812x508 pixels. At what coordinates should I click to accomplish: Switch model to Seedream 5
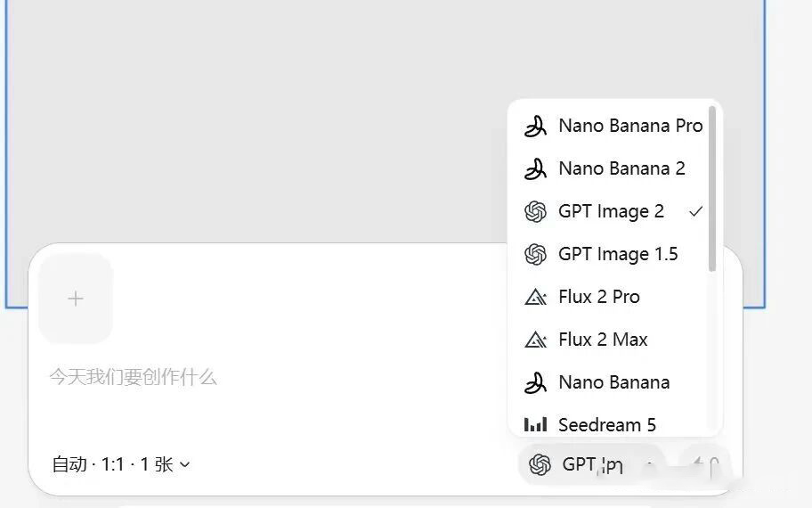click(607, 424)
